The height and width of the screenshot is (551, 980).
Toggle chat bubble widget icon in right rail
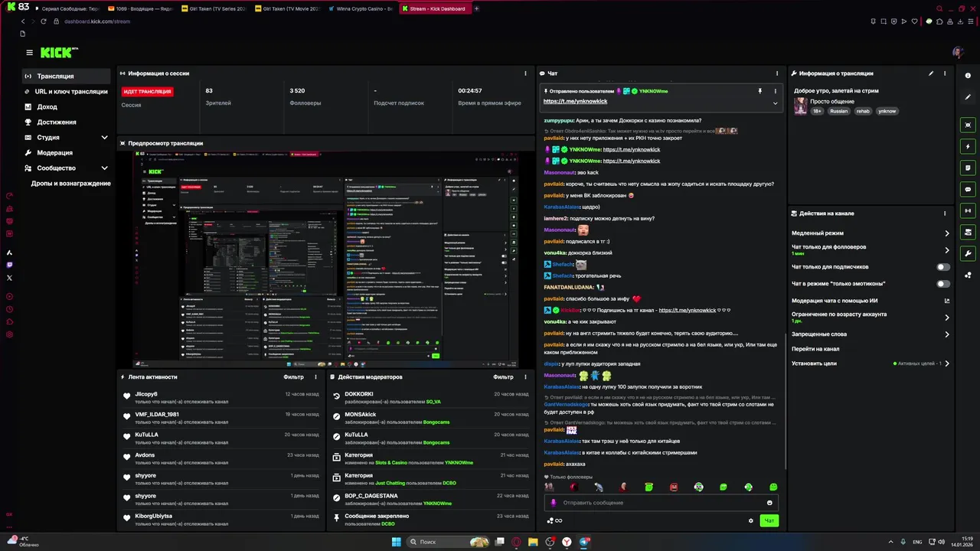click(968, 189)
